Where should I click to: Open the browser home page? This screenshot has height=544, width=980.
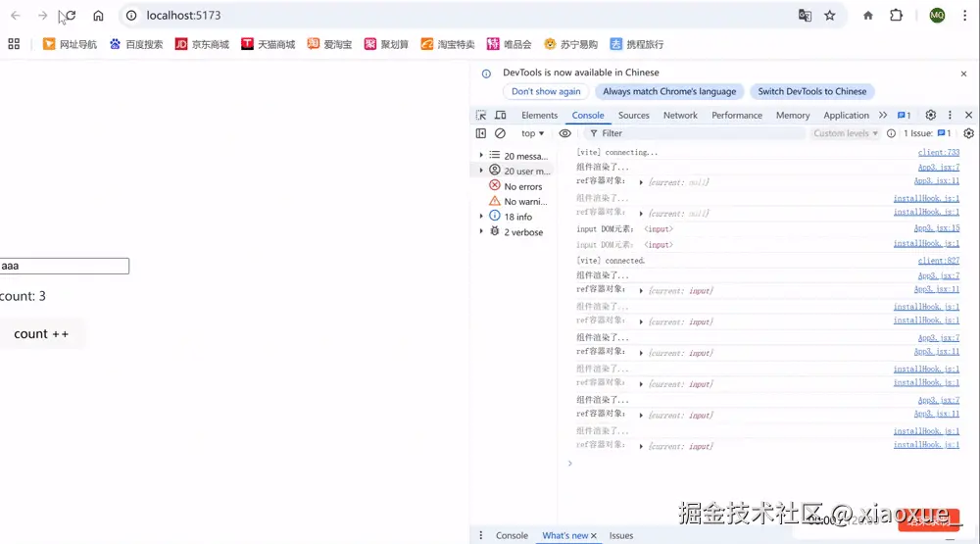tap(98, 16)
